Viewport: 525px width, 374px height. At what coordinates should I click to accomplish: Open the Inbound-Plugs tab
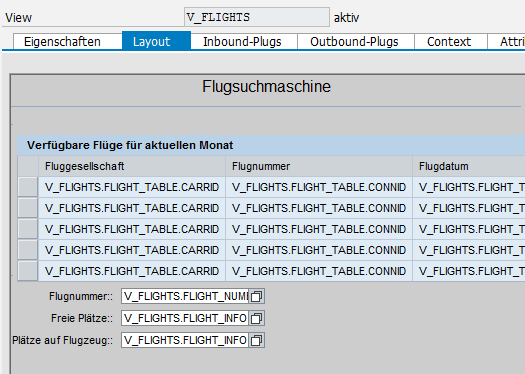click(242, 42)
